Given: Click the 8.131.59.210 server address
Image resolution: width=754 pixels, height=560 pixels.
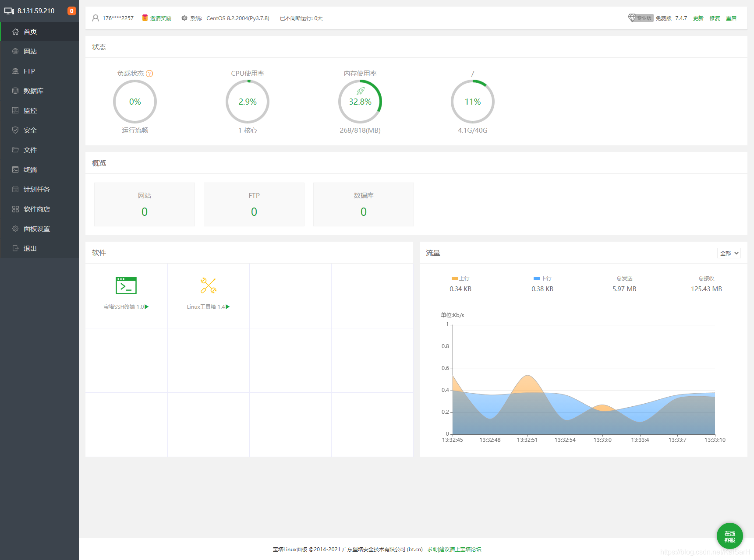Looking at the screenshot, I should (x=36, y=11).
